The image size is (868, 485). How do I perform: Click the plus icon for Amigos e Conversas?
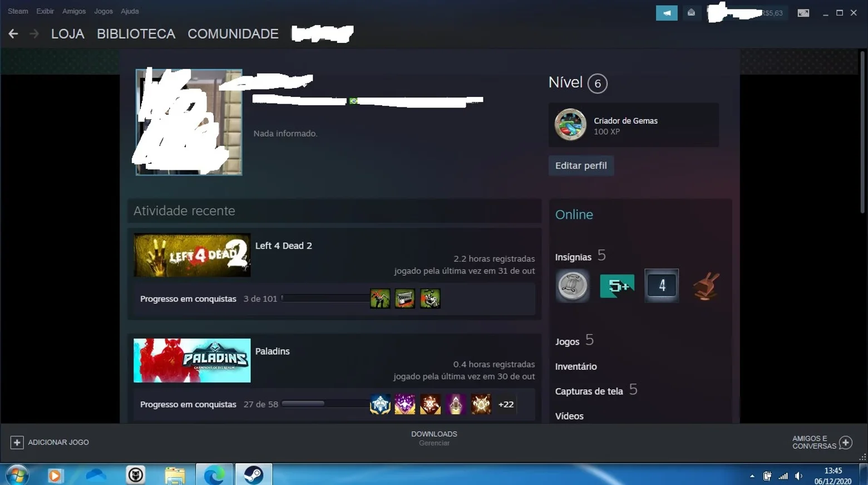point(846,443)
